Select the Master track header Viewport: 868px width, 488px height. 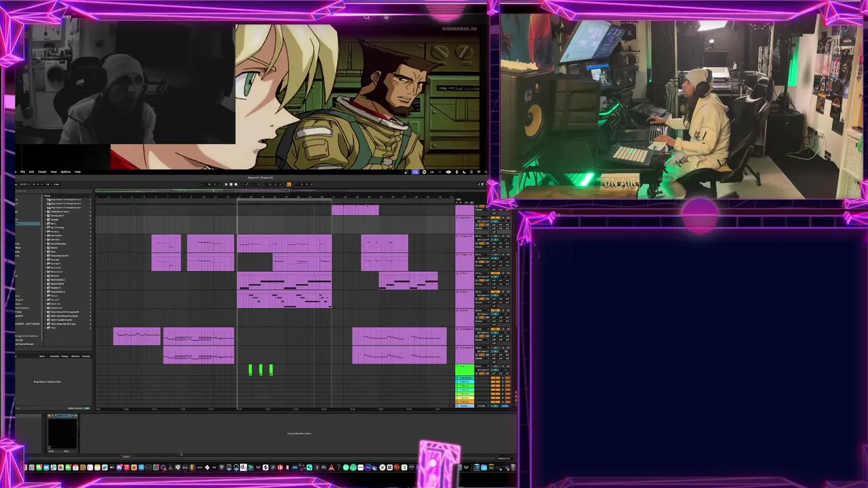(465, 405)
